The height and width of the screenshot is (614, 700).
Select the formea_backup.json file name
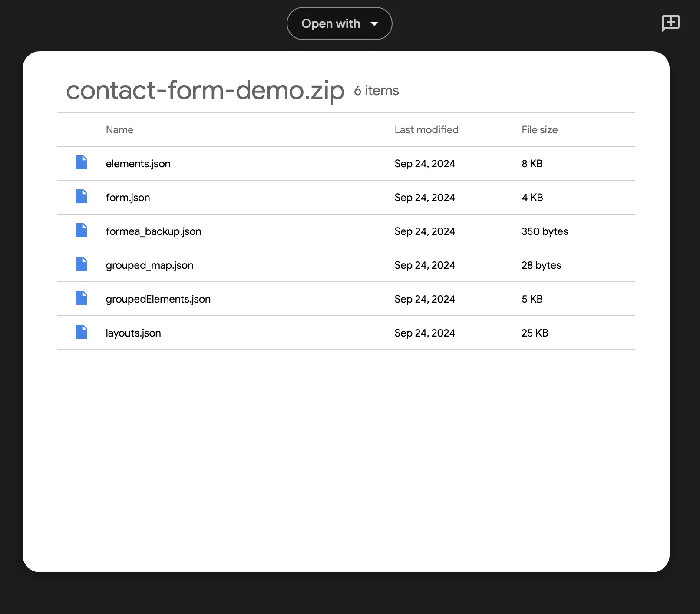point(153,231)
